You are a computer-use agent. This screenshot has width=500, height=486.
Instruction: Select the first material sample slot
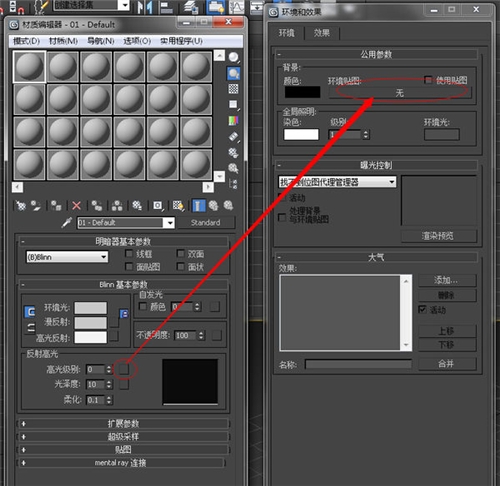[x=29, y=66]
